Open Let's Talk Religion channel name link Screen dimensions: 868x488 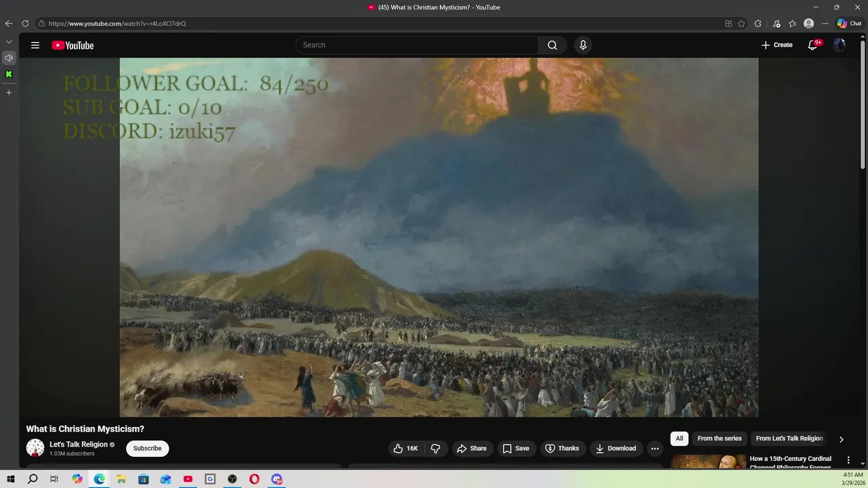(x=79, y=445)
